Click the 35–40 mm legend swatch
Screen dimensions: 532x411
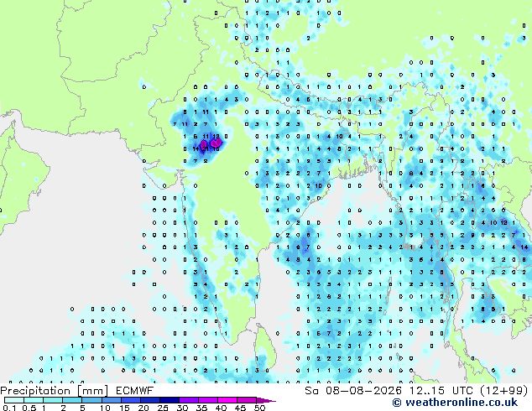pos(207,400)
